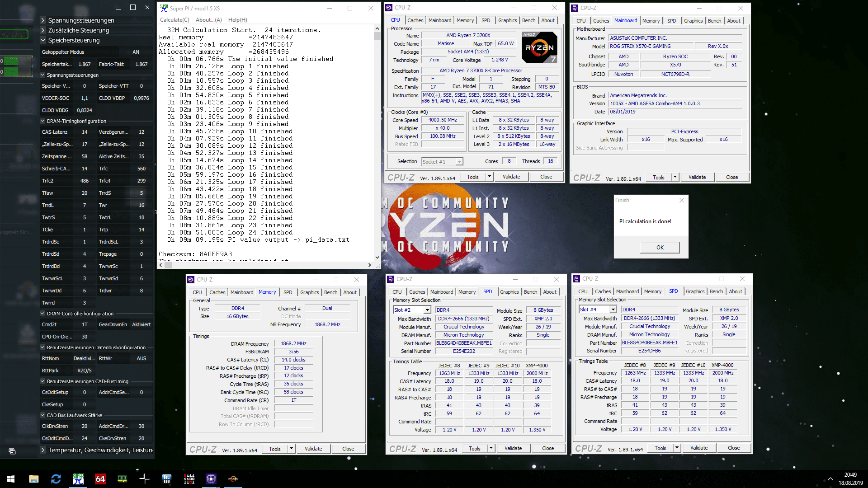Switch to Ryzen Master taskbar icon
Viewport: 868px width, 488px height.
[x=233, y=479]
